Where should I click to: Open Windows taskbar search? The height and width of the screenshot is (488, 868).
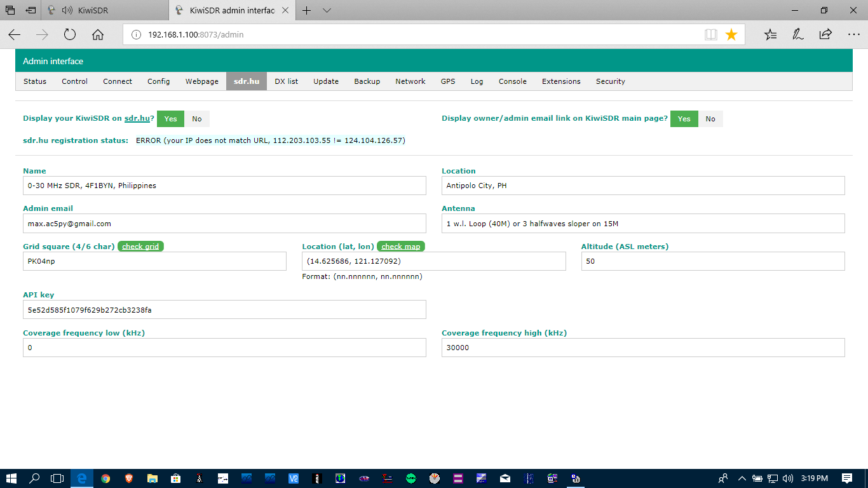[x=35, y=478]
